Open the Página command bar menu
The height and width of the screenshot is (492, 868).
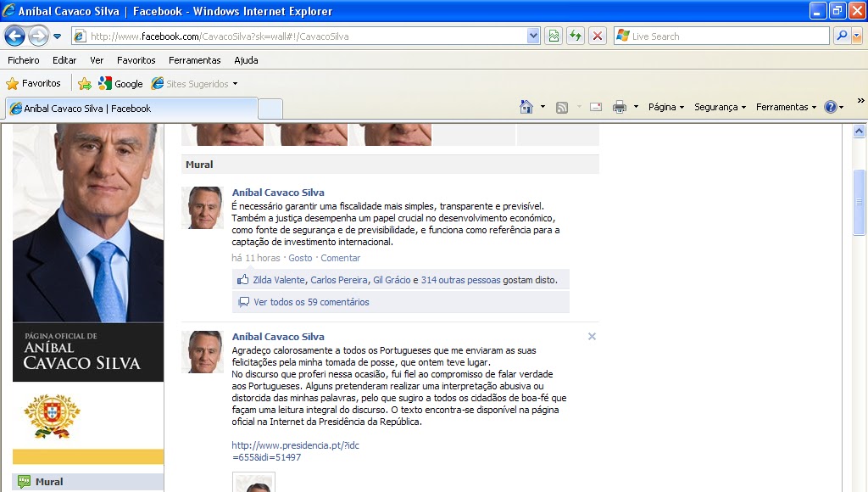[x=666, y=107]
